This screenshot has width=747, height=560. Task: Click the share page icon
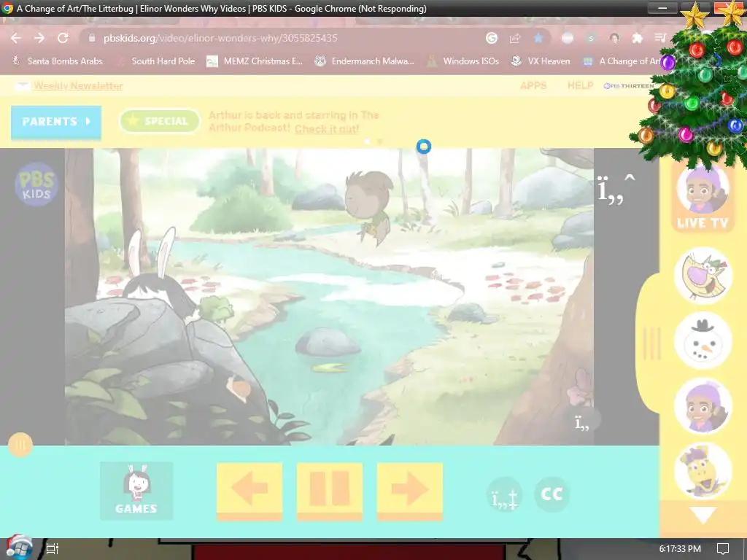(515, 38)
